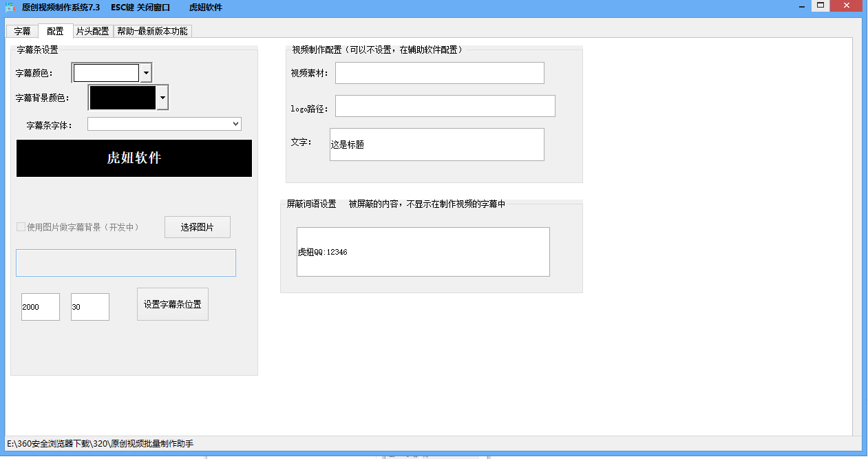Click the 字幕条设置 group title

(x=38, y=50)
